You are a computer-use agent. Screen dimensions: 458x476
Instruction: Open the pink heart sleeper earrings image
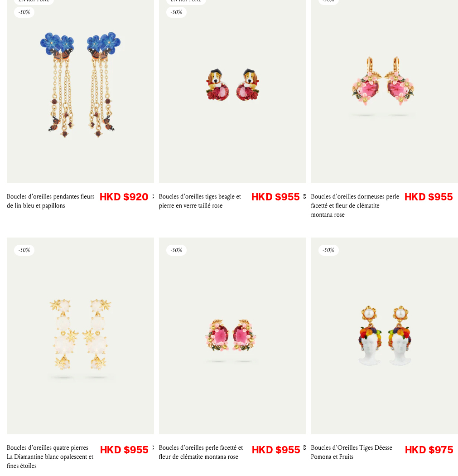[x=384, y=91]
